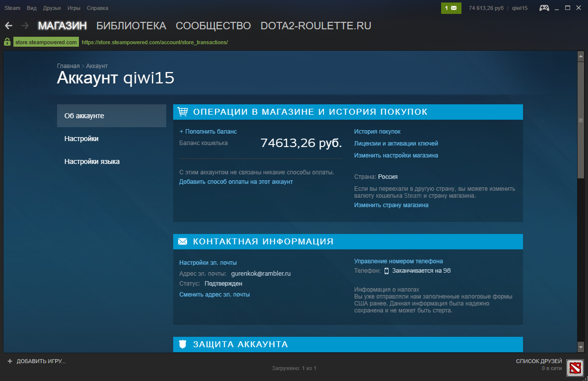Click the email gurenkok@rambler.ru text

[261, 273]
